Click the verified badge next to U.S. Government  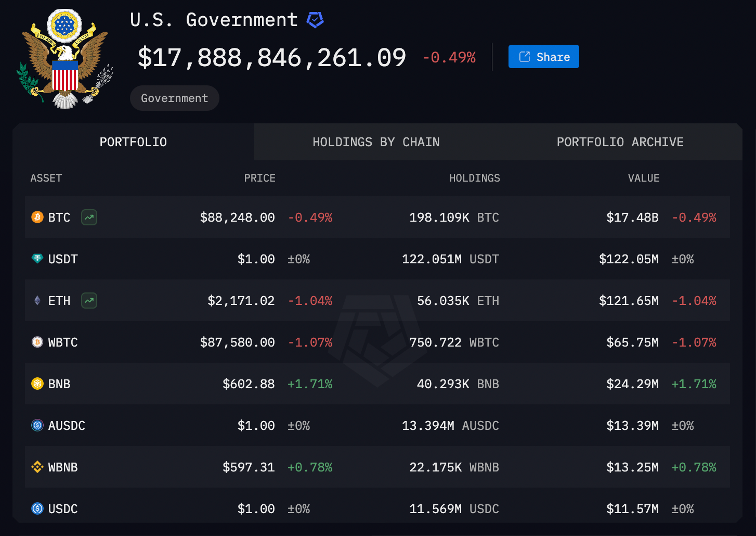coord(315,20)
